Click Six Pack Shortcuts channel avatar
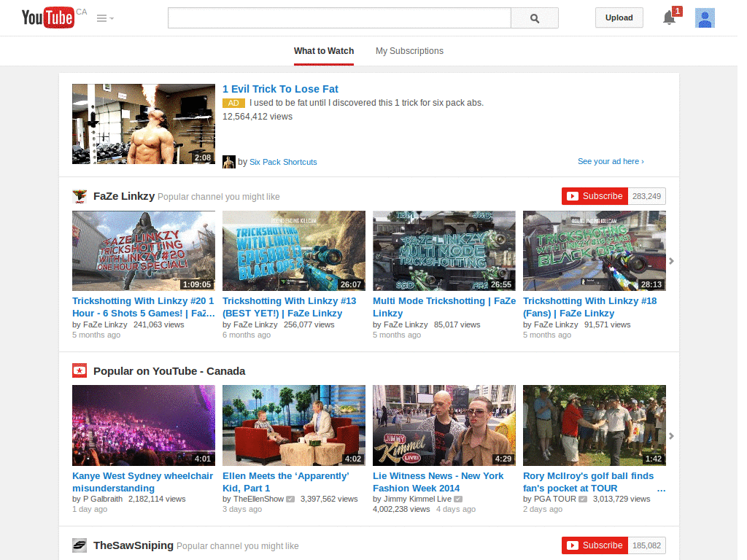Screen dimensions: 747x560 click(x=228, y=162)
